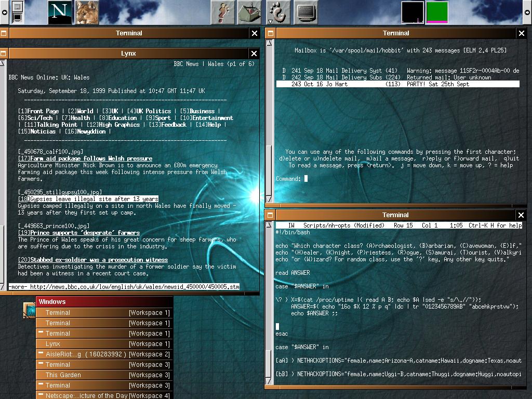Follow the [12]High Graphics link

(x=113, y=125)
